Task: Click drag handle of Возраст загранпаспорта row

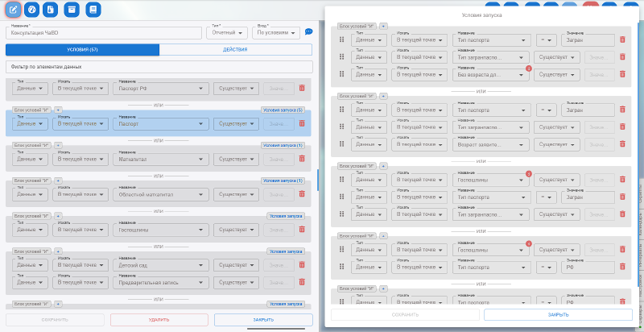Action: click(341, 144)
